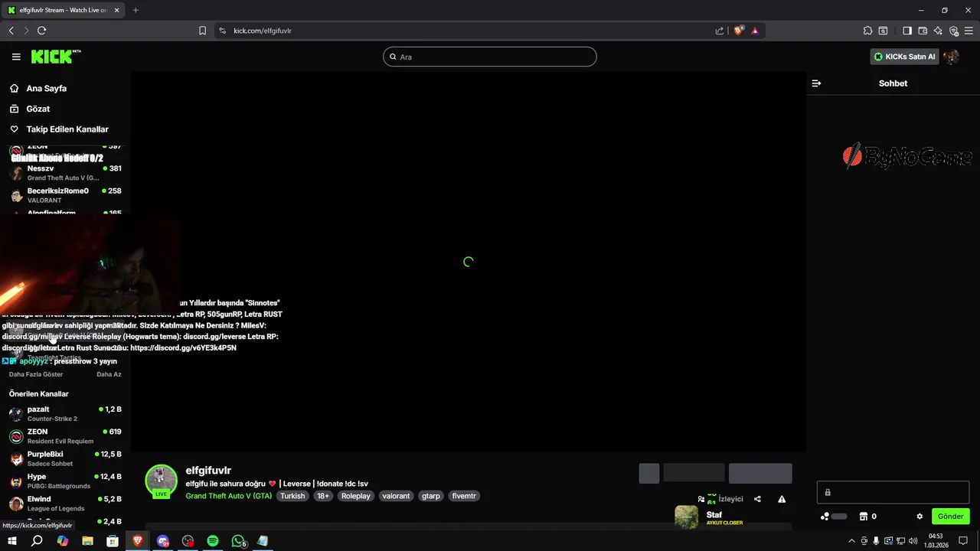Open browser extensions puzzle icon
Screen dimensions: 980x551
point(867,31)
